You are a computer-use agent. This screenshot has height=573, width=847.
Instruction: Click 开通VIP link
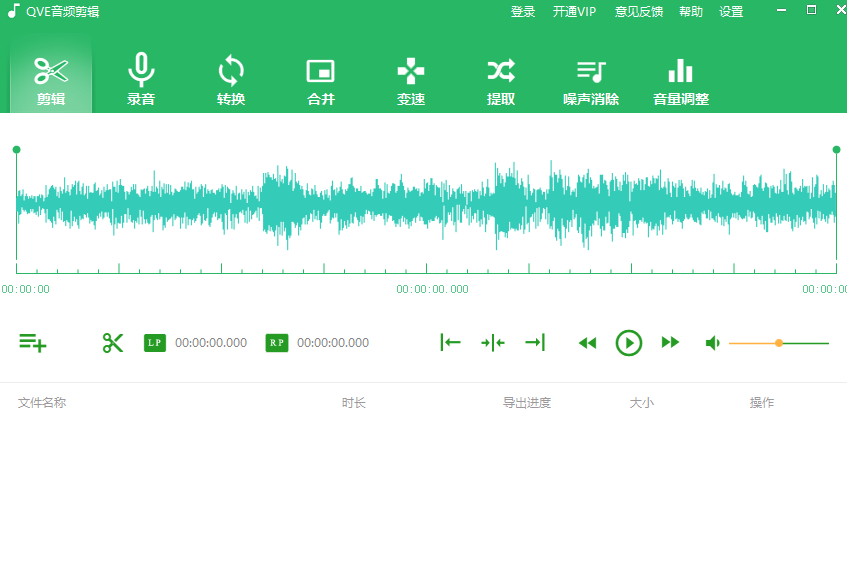point(574,12)
